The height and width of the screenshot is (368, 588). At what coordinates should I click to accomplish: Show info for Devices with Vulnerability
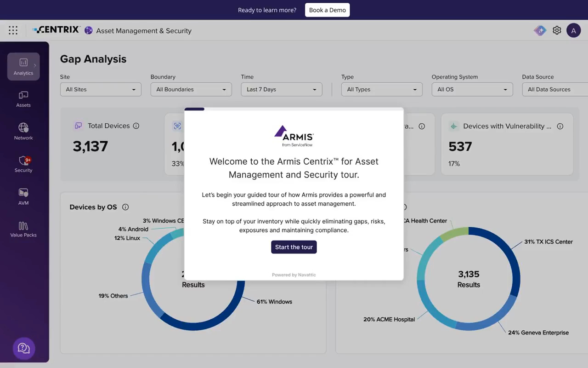(x=560, y=126)
